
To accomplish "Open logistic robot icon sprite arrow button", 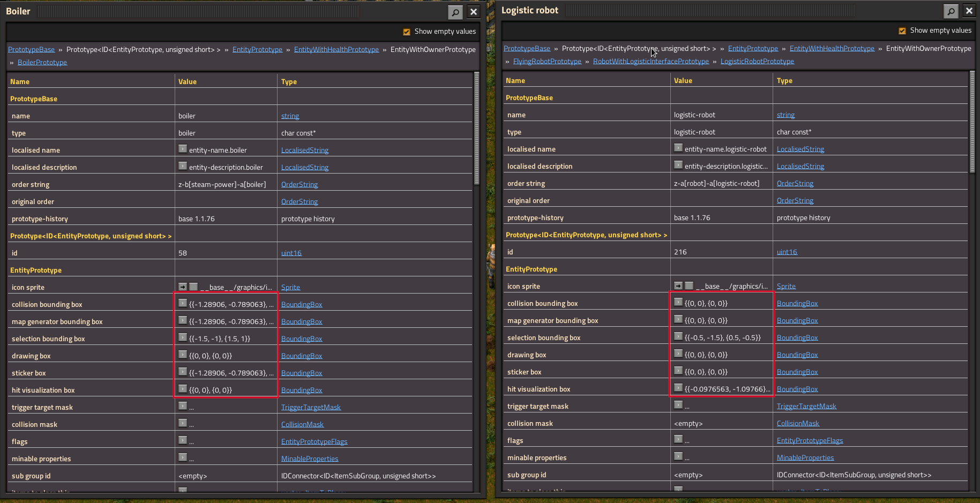I will (x=678, y=286).
